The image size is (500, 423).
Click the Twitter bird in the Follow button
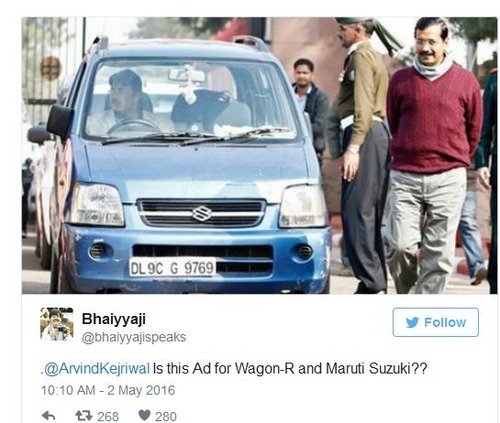[x=412, y=322]
